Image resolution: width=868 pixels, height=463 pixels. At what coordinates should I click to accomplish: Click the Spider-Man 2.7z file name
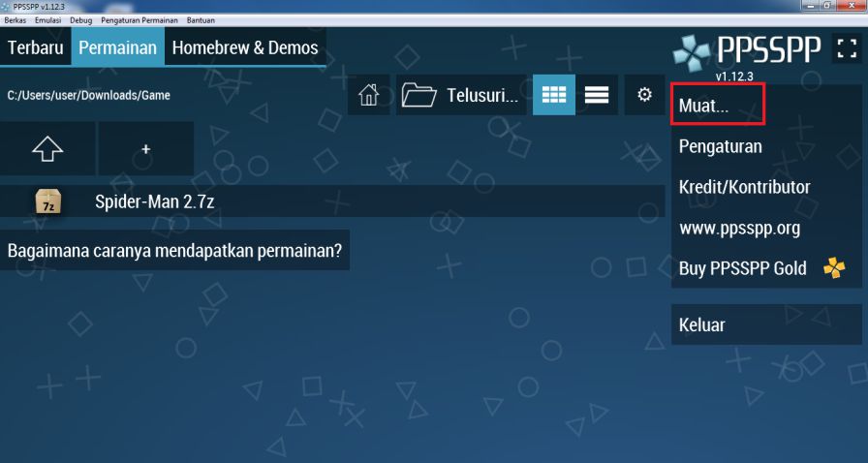[x=154, y=201]
